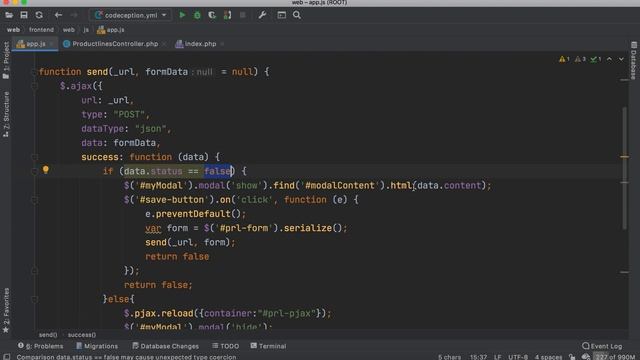Click the editor vertical scrollbar
The height and width of the screenshot is (360, 640).
[624, 167]
